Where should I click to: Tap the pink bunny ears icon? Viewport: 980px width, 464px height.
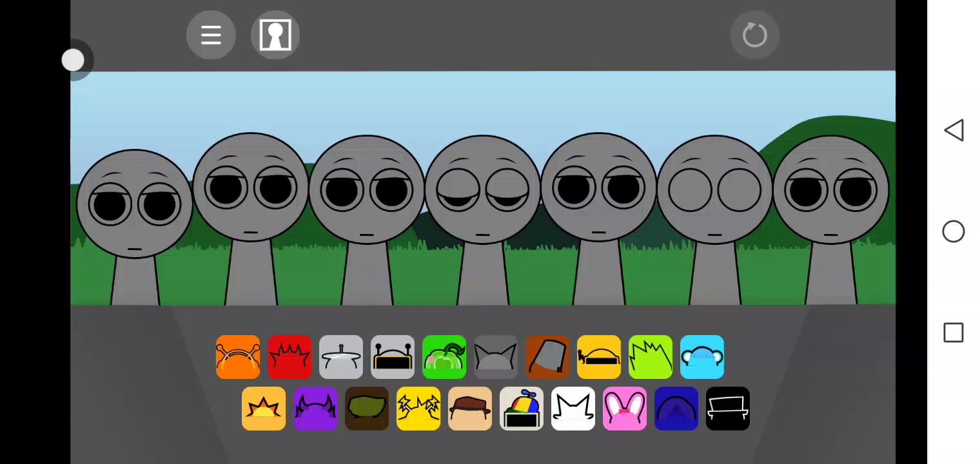[625, 409]
